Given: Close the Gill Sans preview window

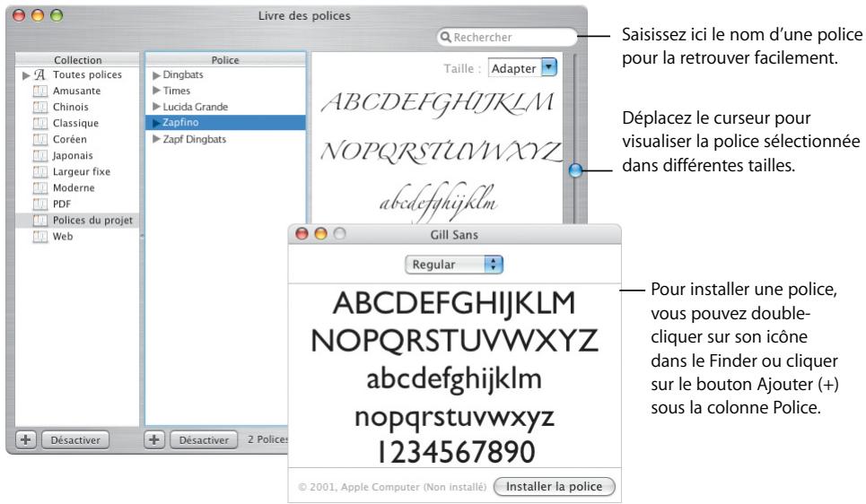Looking at the screenshot, I should click(x=302, y=234).
